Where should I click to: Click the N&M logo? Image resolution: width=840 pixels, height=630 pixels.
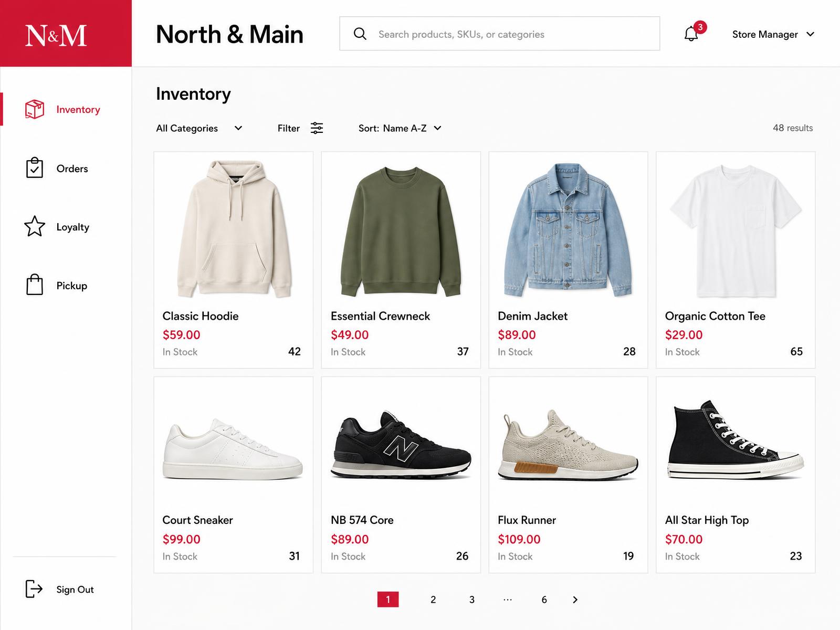56,35
